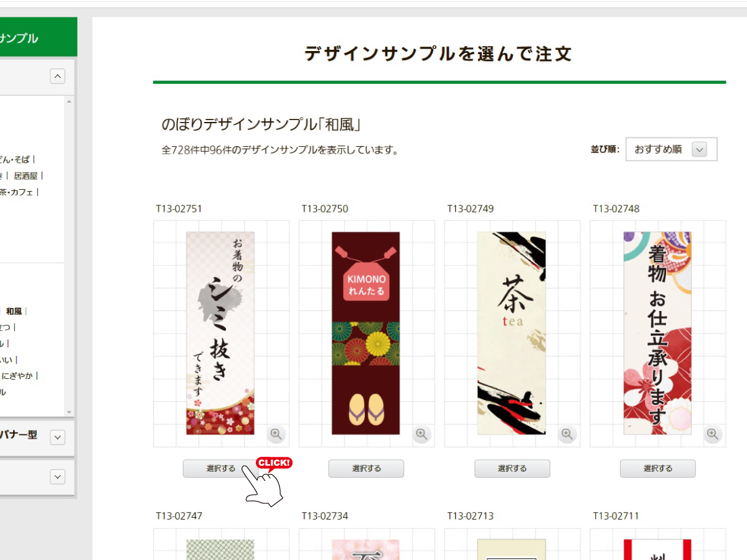The width and height of the screenshot is (747, 560).
Task: Click 選択する under T13-02750
Action: 366,469
